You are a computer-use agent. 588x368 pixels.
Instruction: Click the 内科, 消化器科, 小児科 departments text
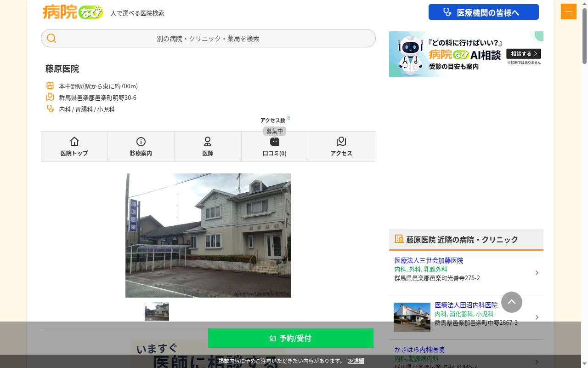[x=464, y=314]
